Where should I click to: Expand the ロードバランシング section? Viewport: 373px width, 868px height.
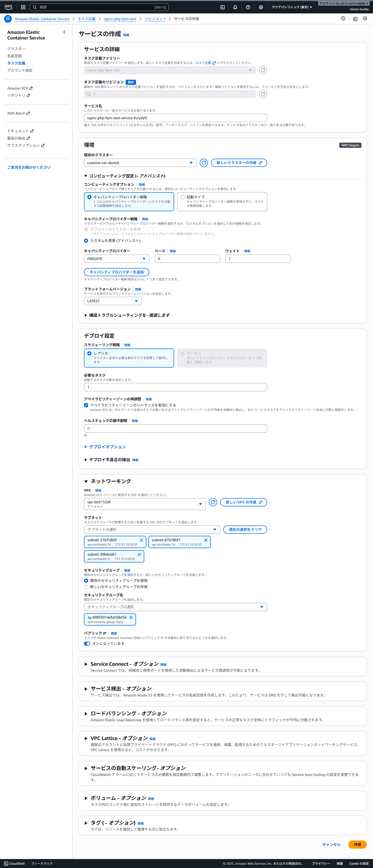pos(86,714)
